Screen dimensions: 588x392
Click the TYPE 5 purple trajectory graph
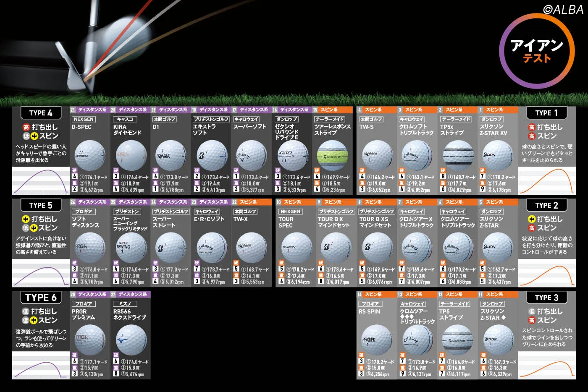(41, 273)
